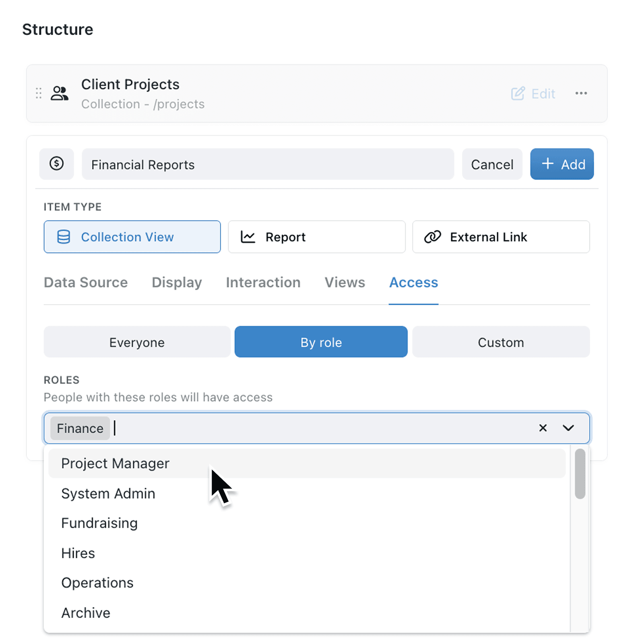Switch to the Views tab
The width and height of the screenshot is (644, 644).
click(x=345, y=282)
